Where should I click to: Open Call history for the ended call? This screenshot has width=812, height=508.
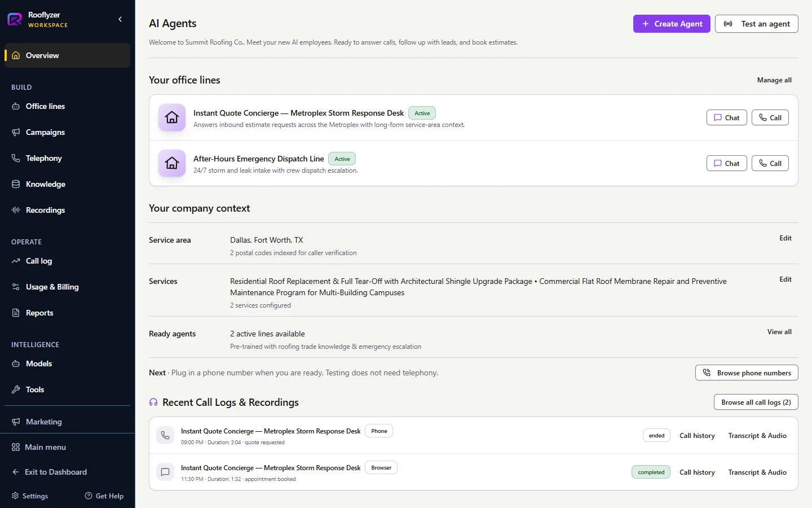click(697, 436)
